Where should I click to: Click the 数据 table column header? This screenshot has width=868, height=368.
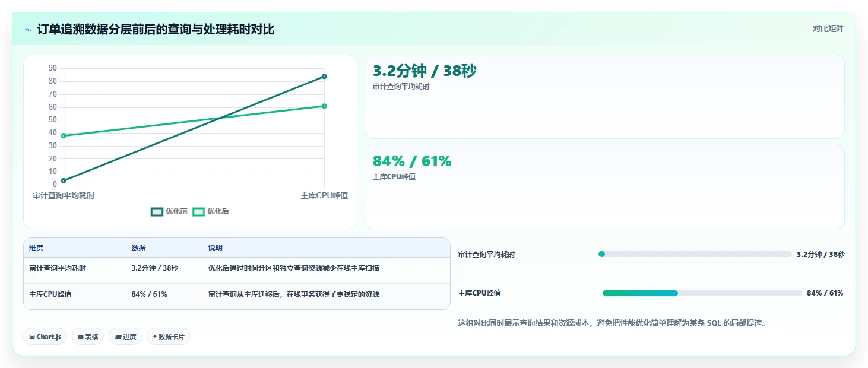tap(138, 248)
